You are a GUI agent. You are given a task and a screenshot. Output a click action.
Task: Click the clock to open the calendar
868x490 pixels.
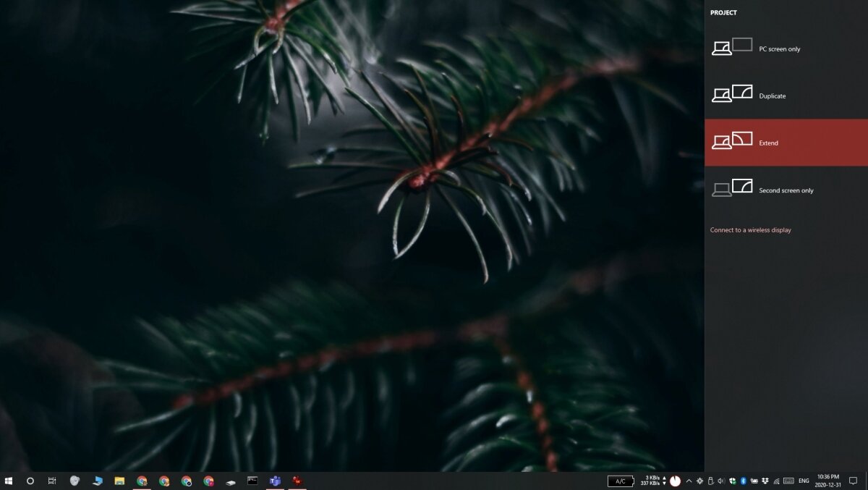click(827, 480)
